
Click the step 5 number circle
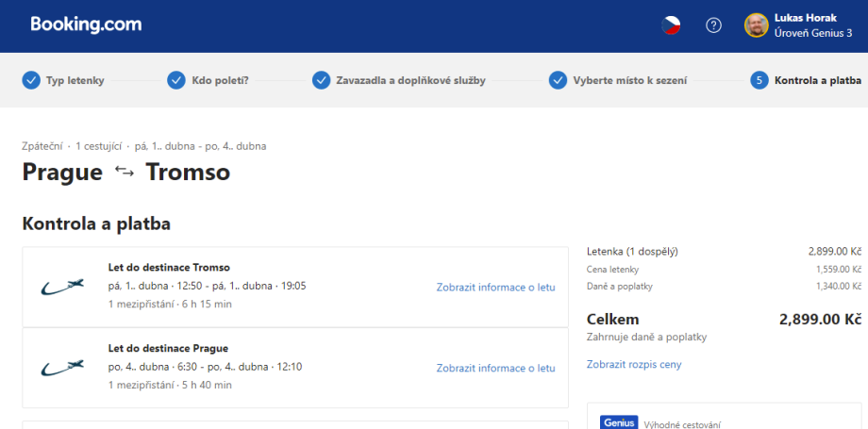click(759, 80)
